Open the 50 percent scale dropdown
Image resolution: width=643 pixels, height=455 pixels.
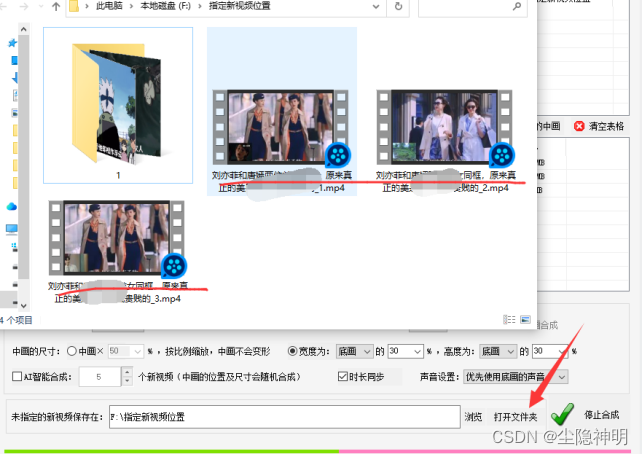coord(137,351)
